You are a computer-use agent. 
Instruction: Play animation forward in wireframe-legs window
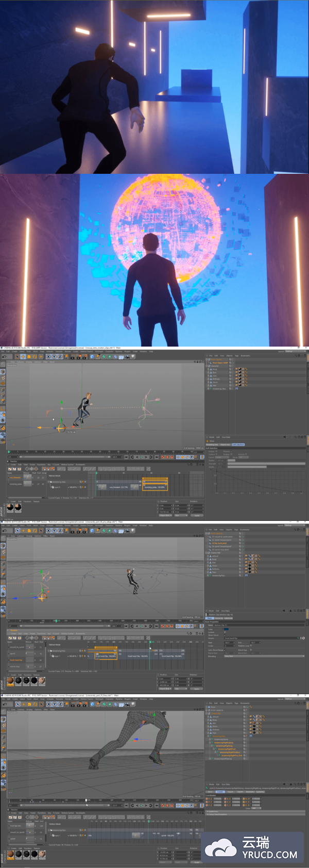pos(141,805)
